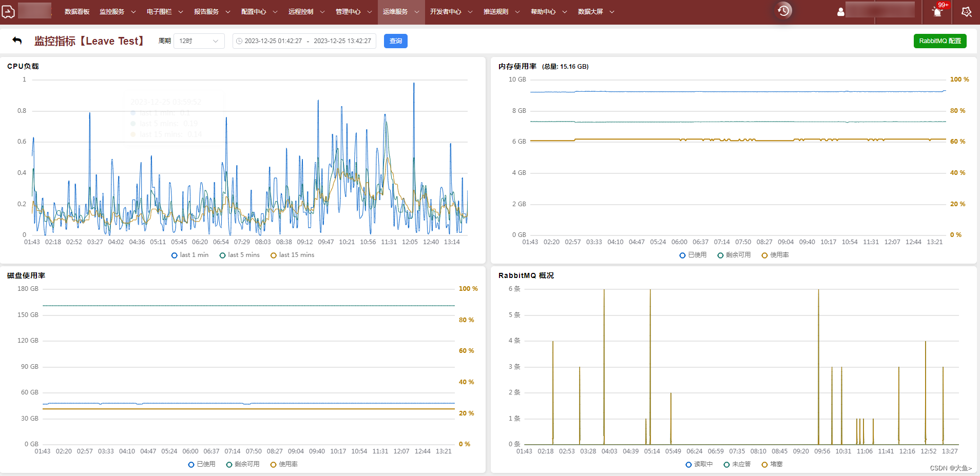The image size is (980, 476).
Task: Click the 内存使用率 chart title
Action: click(517, 66)
